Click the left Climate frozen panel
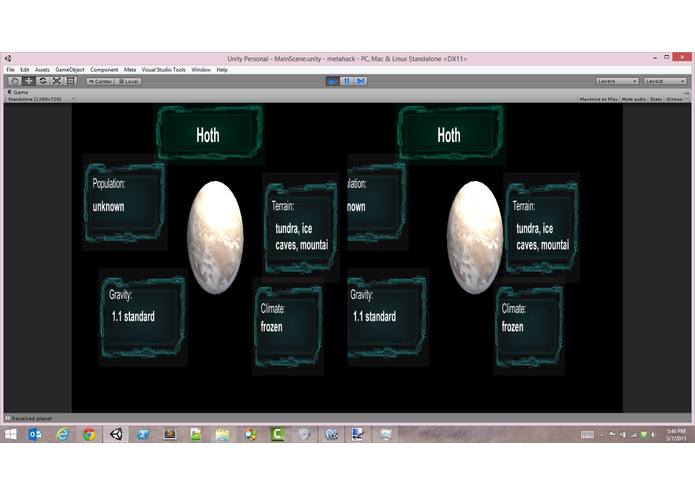 (x=288, y=327)
